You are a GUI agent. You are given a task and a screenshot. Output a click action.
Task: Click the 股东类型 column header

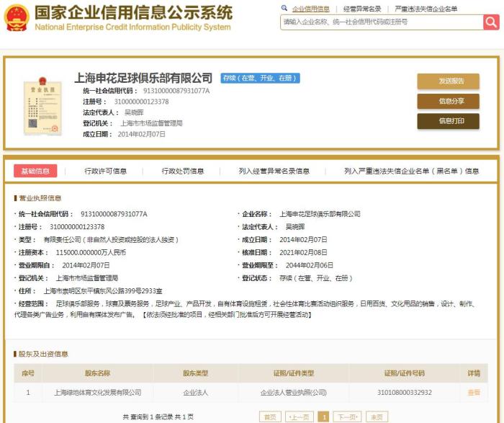coord(195,373)
